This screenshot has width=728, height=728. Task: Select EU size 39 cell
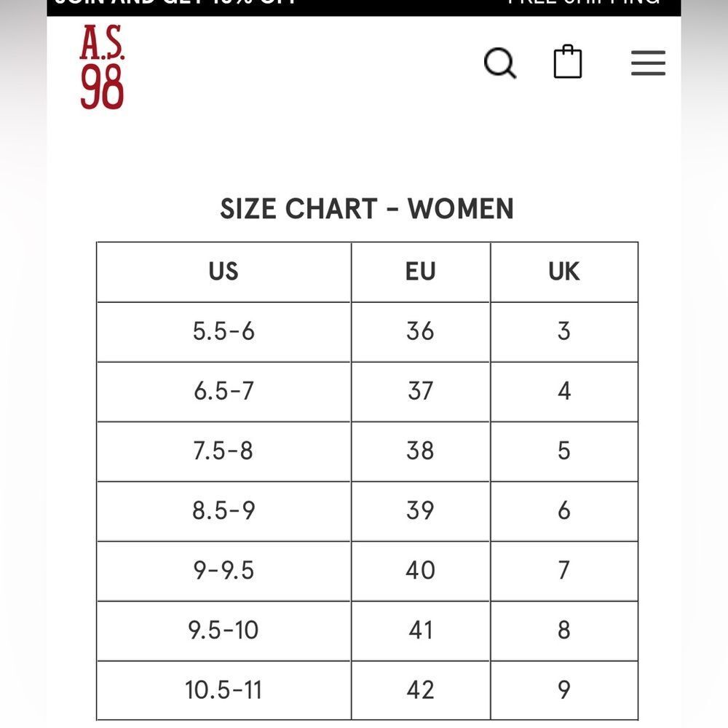[x=421, y=511]
